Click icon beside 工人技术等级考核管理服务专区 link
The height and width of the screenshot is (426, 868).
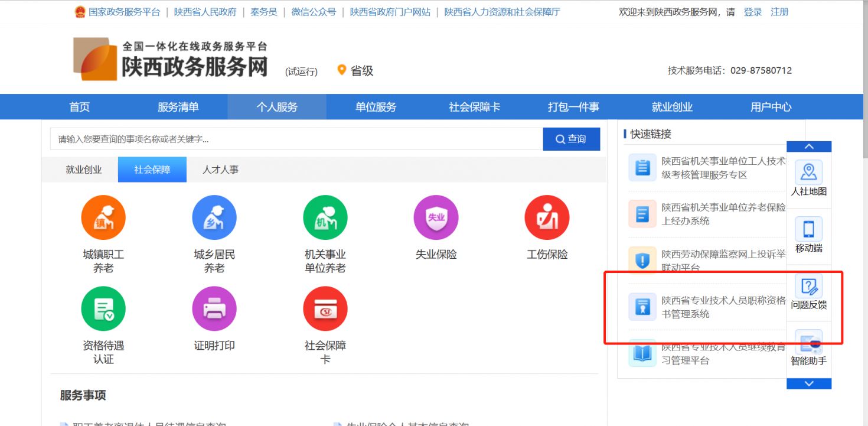pyautogui.click(x=642, y=168)
